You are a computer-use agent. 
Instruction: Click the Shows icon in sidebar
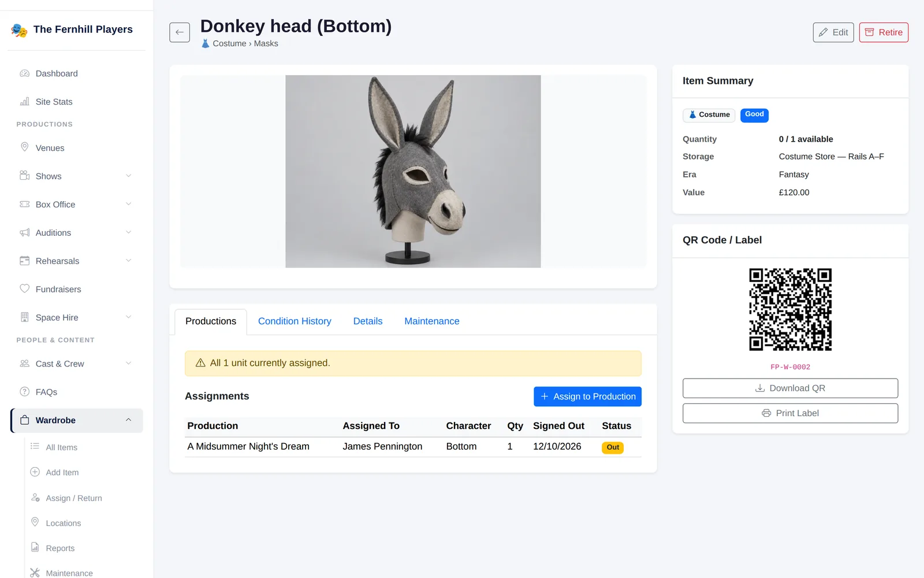(x=25, y=175)
